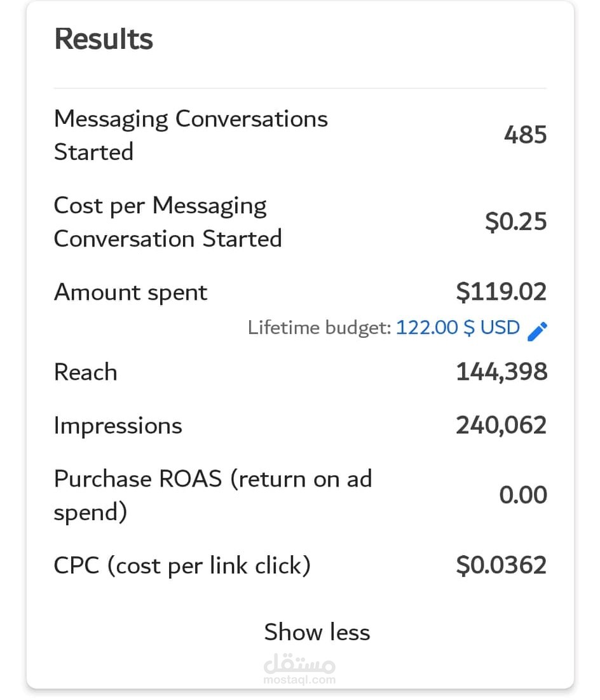The height and width of the screenshot is (700, 600).
Task: Click the 0.00 ROAS value
Action: pos(522,495)
